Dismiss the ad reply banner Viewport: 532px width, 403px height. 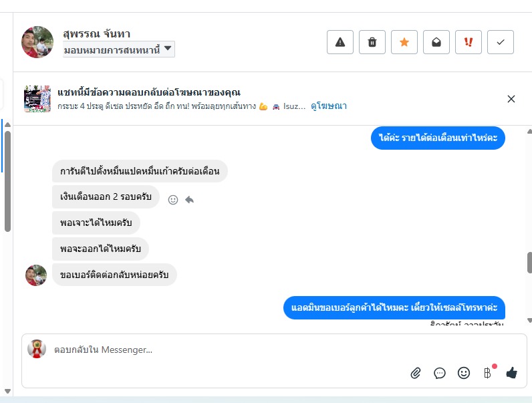coord(511,99)
